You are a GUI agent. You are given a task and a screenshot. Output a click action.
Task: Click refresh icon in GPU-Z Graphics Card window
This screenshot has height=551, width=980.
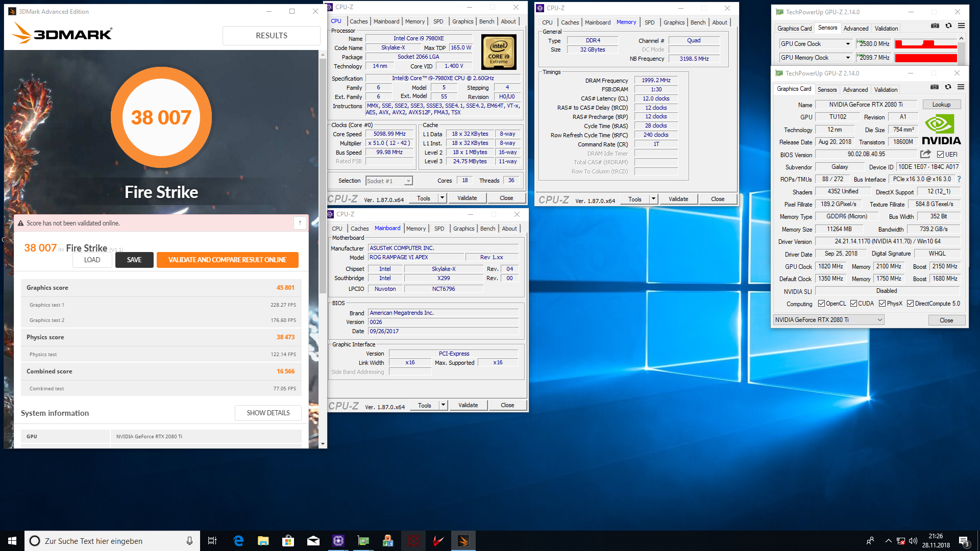(948, 87)
